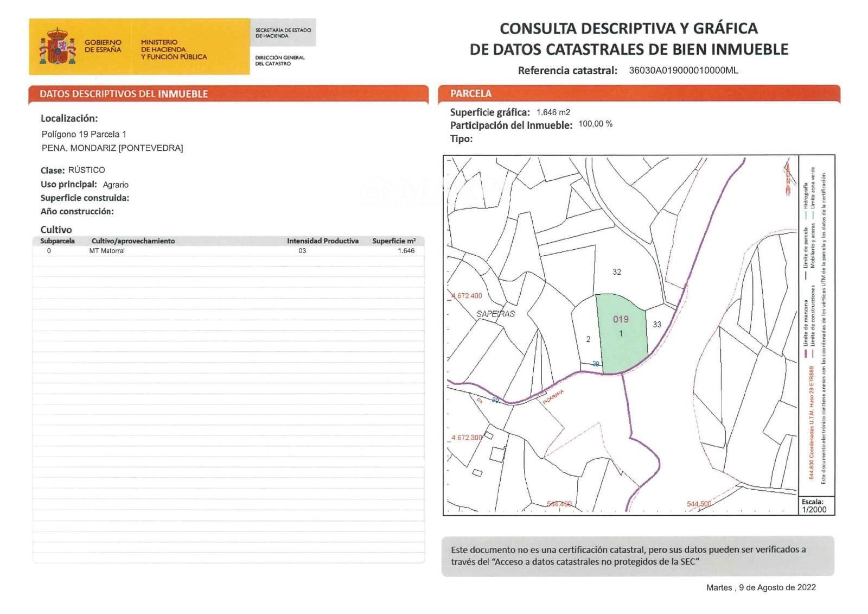Click parcel number 33 on the map
This screenshot has width=868, height=614.
(657, 325)
